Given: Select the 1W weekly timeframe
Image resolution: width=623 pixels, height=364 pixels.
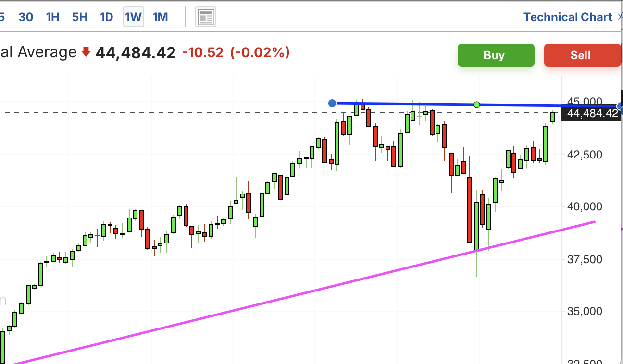Looking at the screenshot, I should pos(133,17).
